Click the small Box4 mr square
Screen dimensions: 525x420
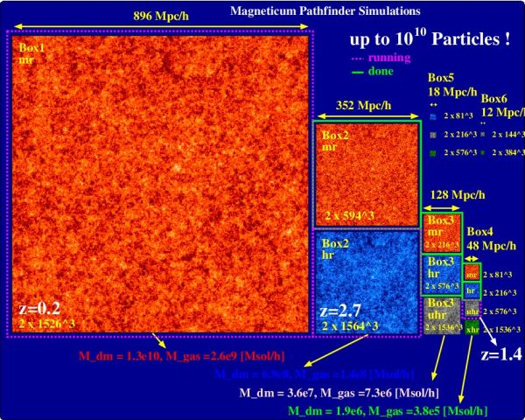(472, 272)
